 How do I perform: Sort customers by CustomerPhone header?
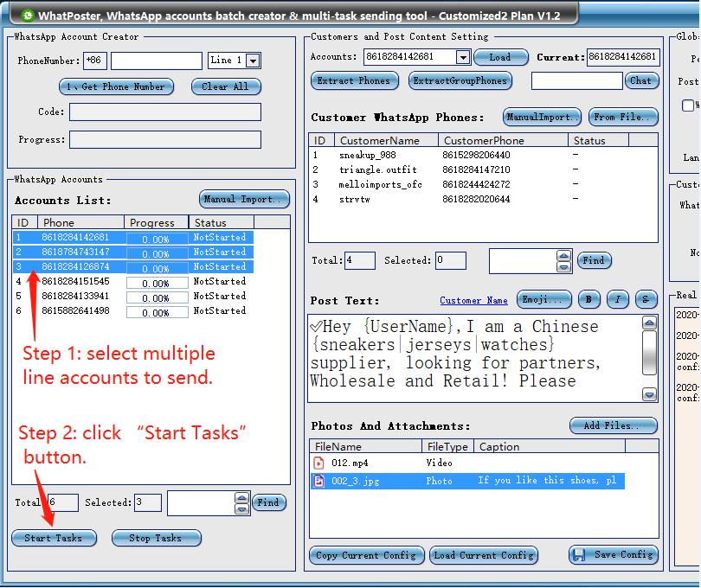503,140
